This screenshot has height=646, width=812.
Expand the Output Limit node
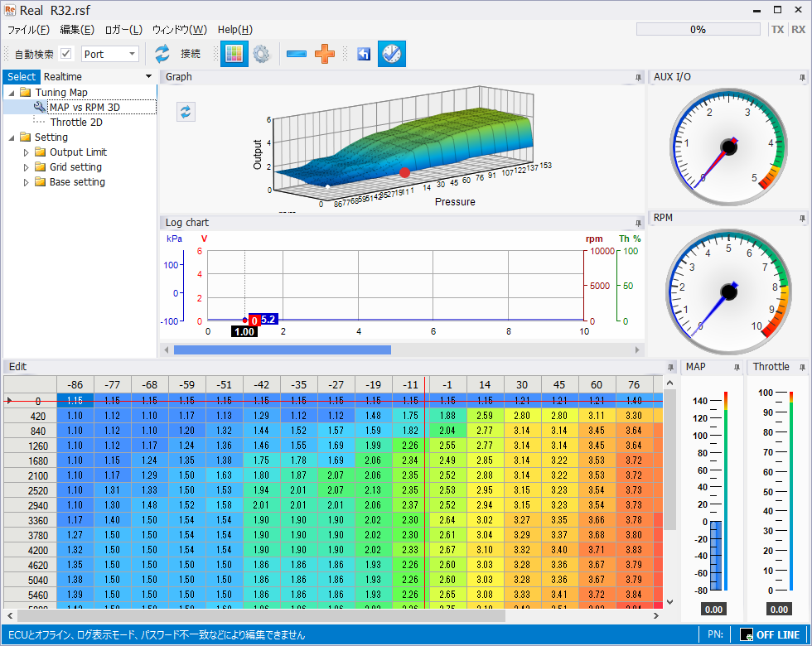pyautogui.click(x=26, y=152)
